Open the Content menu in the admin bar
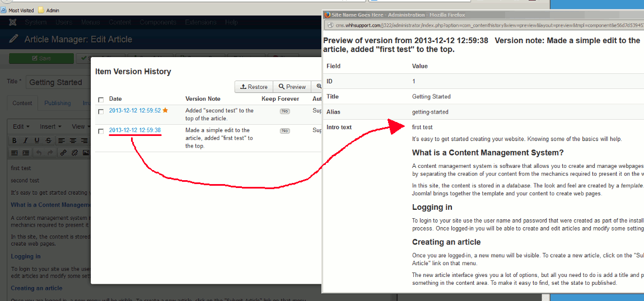This screenshot has width=644, height=301. click(120, 22)
